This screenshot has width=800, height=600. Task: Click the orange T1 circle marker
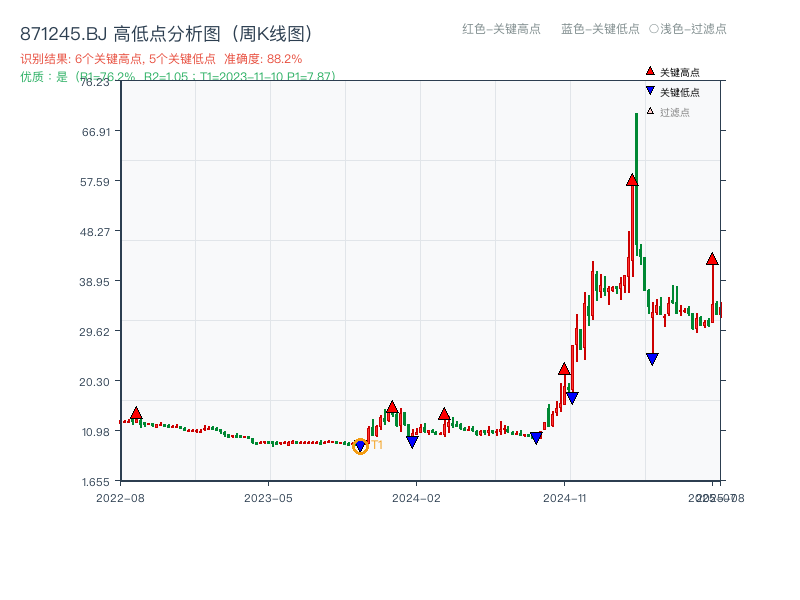[361, 446]
